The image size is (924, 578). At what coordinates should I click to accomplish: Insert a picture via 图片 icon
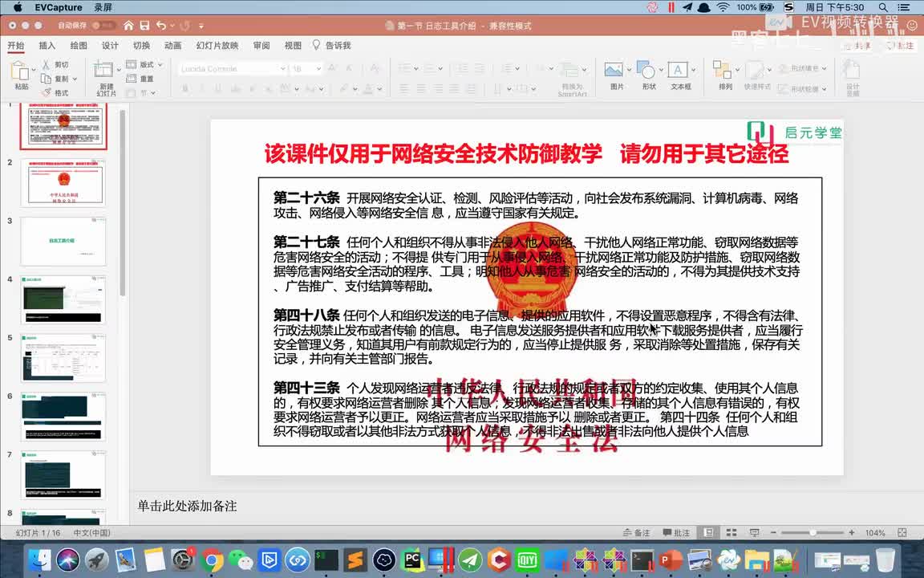614,70
